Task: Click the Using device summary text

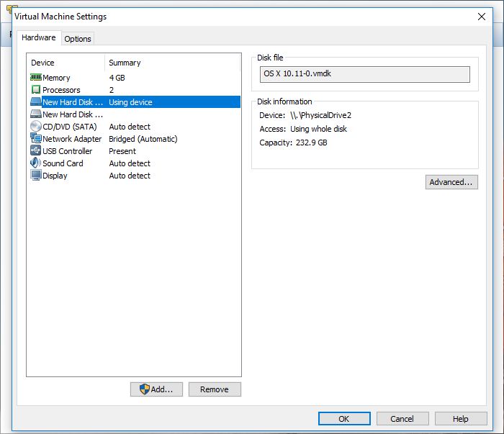Action: pos(130,102)
